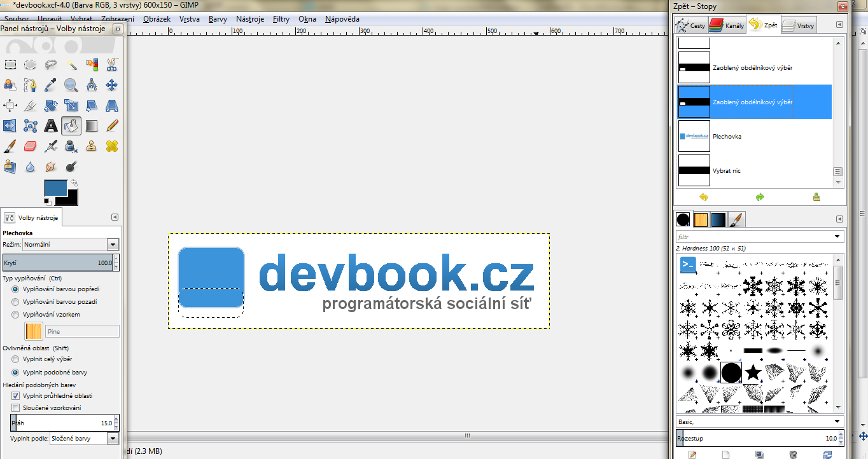The image size is (868, 459).
Task: Choose the Paths pen tool
Action: (x=31, y=85)
